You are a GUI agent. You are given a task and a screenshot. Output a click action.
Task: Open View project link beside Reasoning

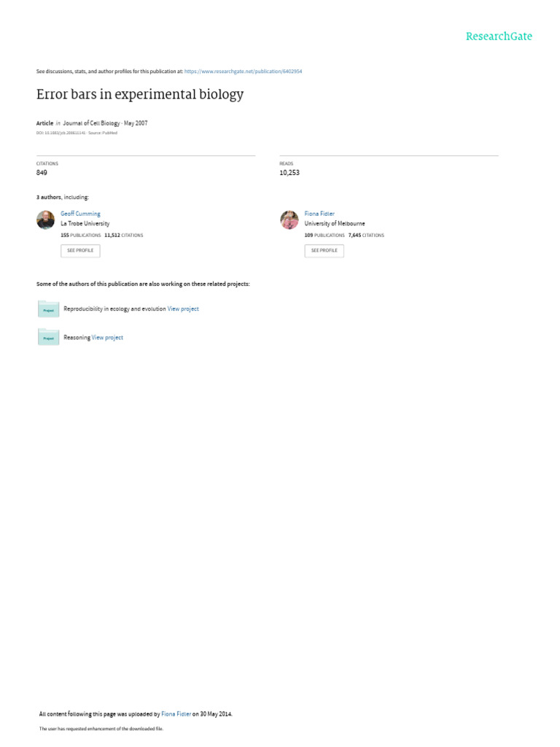pyautogui.click(x=107, y=338)
